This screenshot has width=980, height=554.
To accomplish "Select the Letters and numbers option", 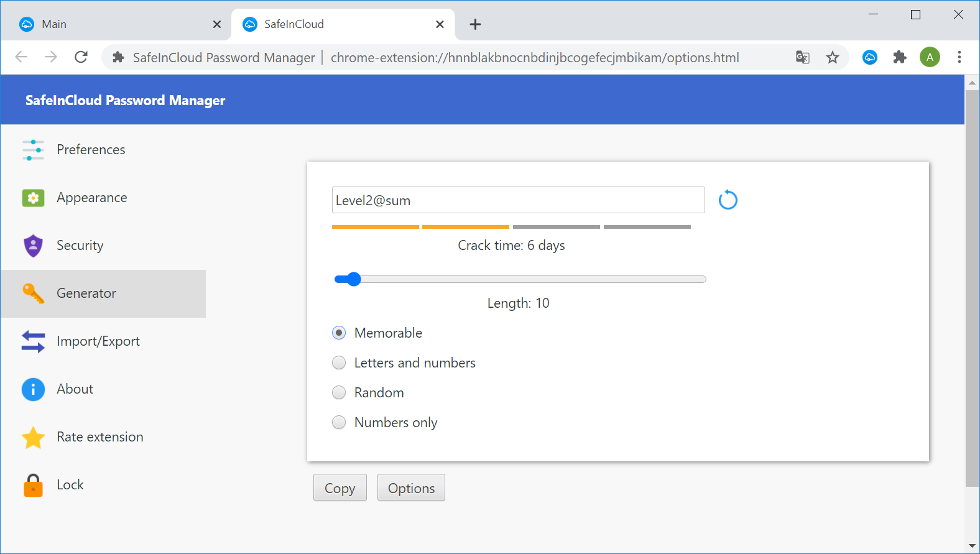I will click(x=339, y=363).
